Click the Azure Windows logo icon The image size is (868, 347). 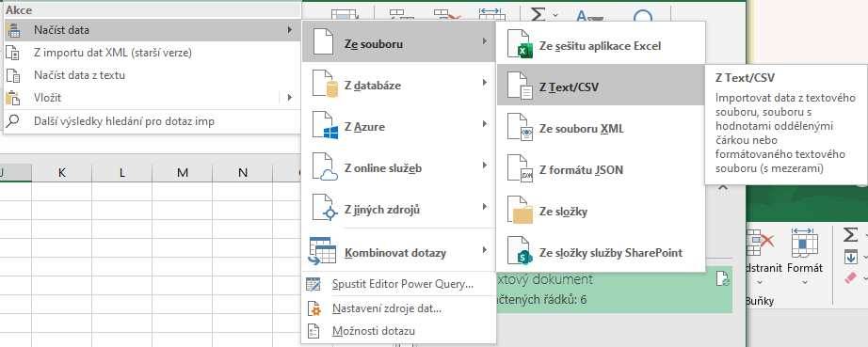pos(331,132)
